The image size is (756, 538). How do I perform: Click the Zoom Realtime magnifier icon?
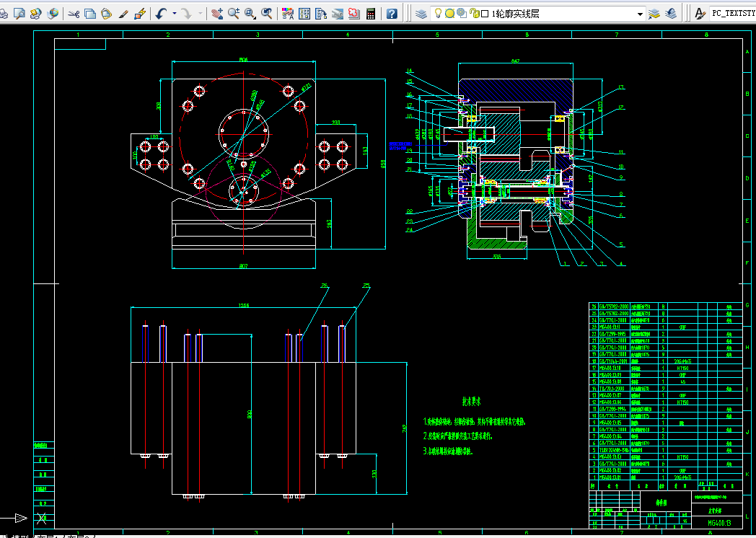pyautogui.click(x=234, y=13)
